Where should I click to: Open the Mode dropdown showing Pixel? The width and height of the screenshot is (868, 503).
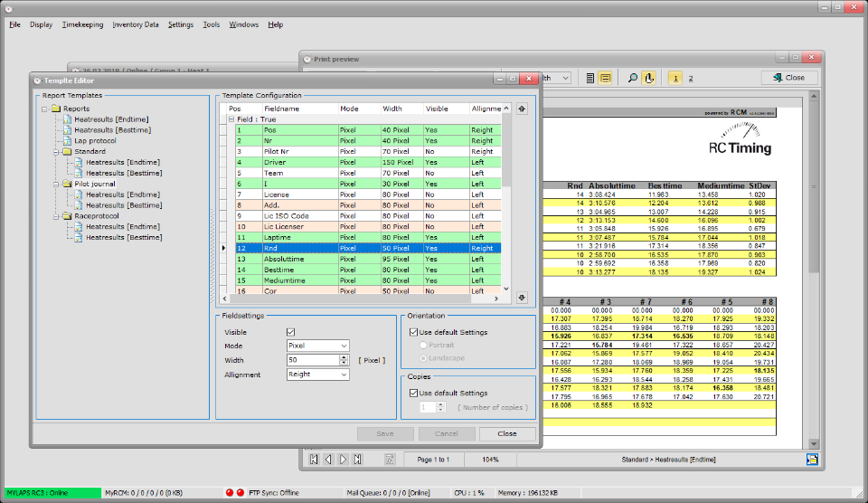click(317, 346)
